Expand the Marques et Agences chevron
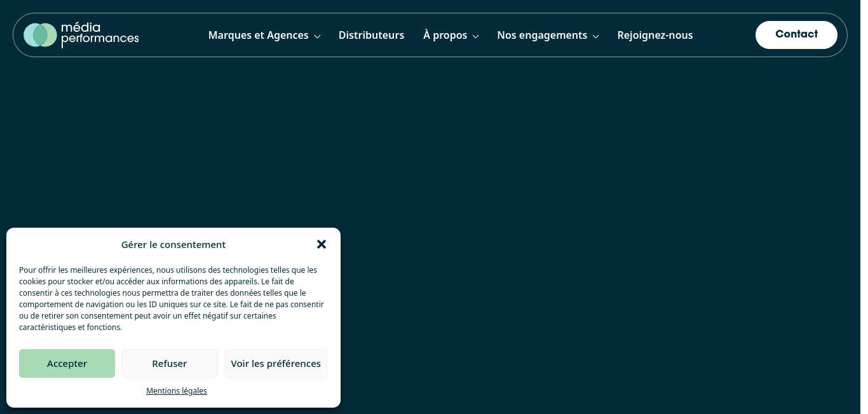The height and width of the screenshot is (414, 868). coord(317,36)
